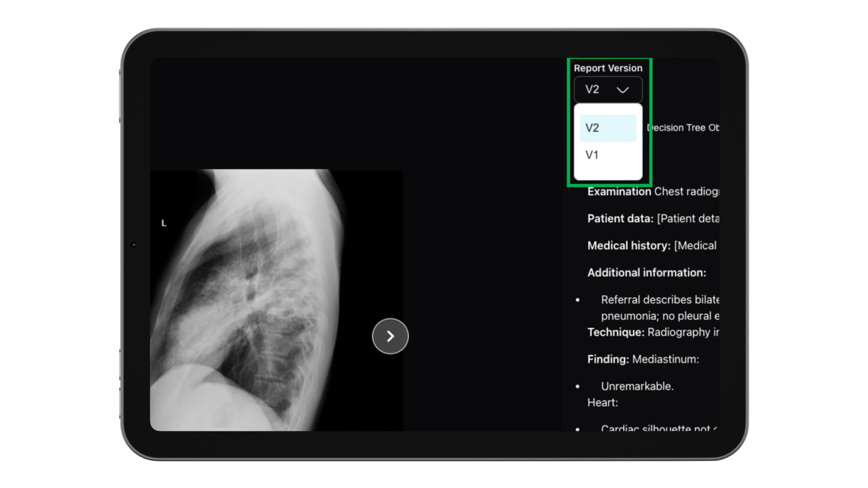
Task: Click the Referral describes bullet item
Action: 659,299
